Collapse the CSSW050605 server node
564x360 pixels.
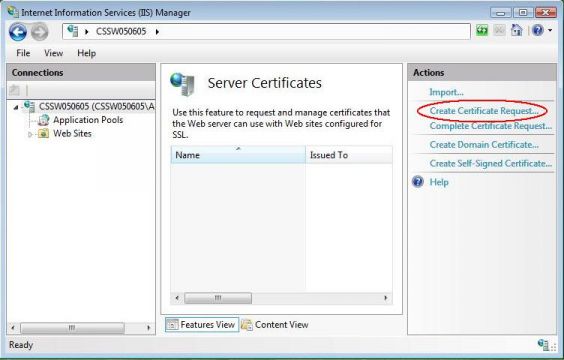16,107
